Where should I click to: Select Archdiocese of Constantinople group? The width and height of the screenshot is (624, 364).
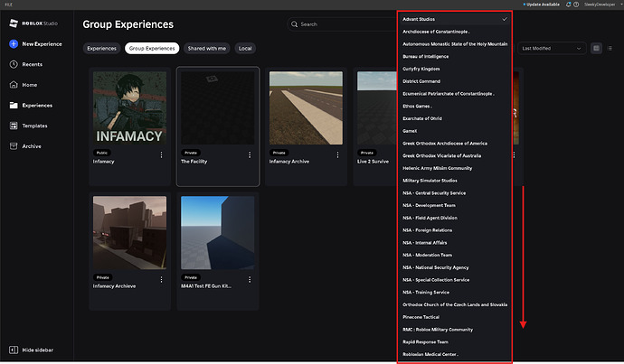coord(455,32)
